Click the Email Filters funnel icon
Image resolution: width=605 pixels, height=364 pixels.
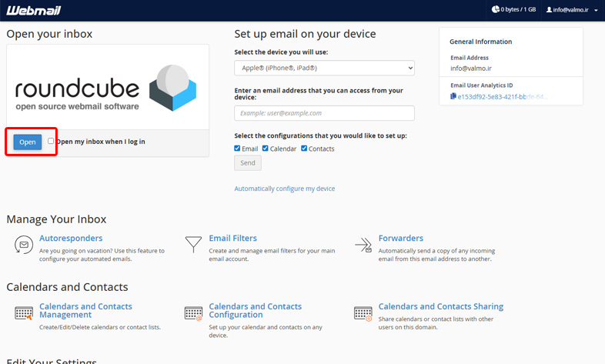(193, 245)
